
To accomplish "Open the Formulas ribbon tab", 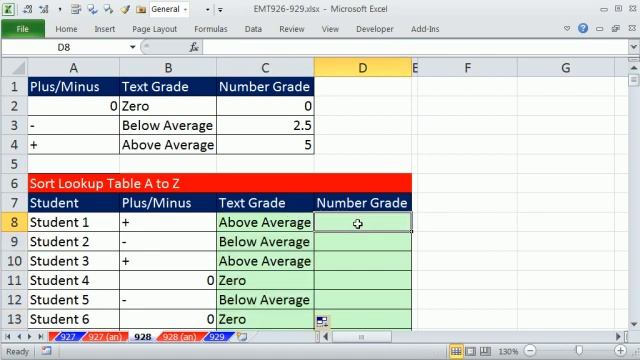I will (211, 29).
